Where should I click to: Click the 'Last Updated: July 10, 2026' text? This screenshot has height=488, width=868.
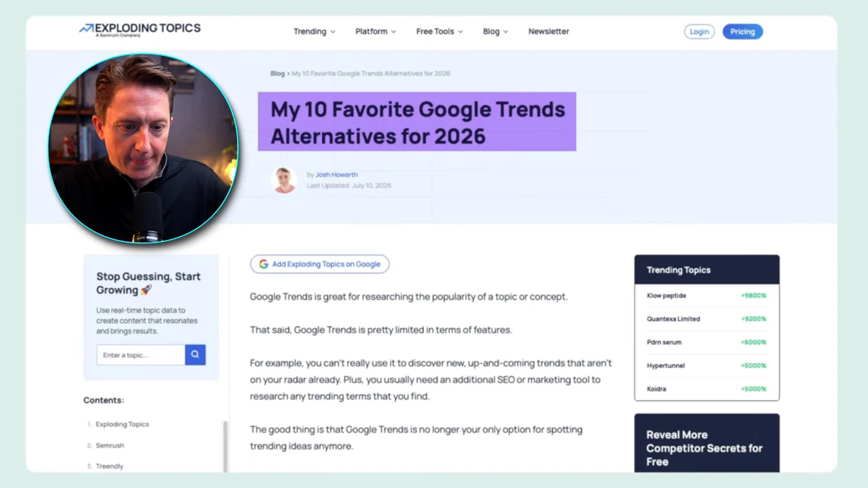[349, 186]
